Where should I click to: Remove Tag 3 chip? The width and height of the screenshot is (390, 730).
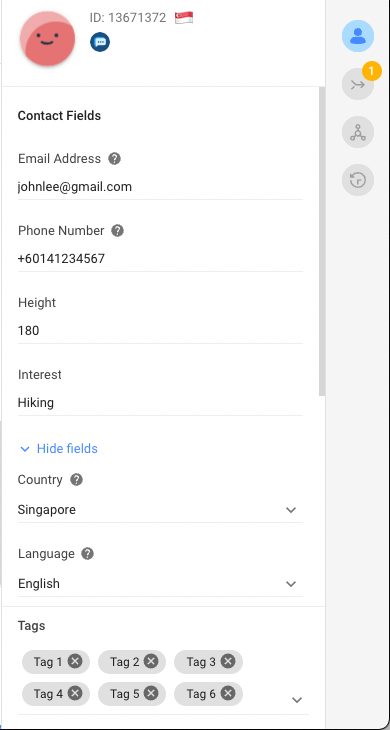tap(228, 661)
